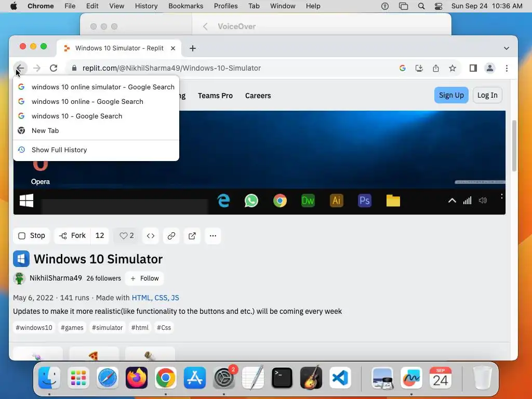Select New Tab in the history list
The image size is (532, 399).
coord(96,130)
